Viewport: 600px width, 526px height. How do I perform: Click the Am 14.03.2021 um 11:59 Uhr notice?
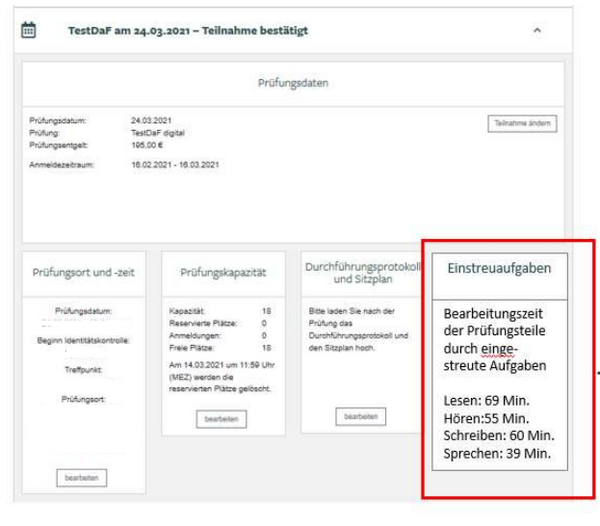point(222,377)
